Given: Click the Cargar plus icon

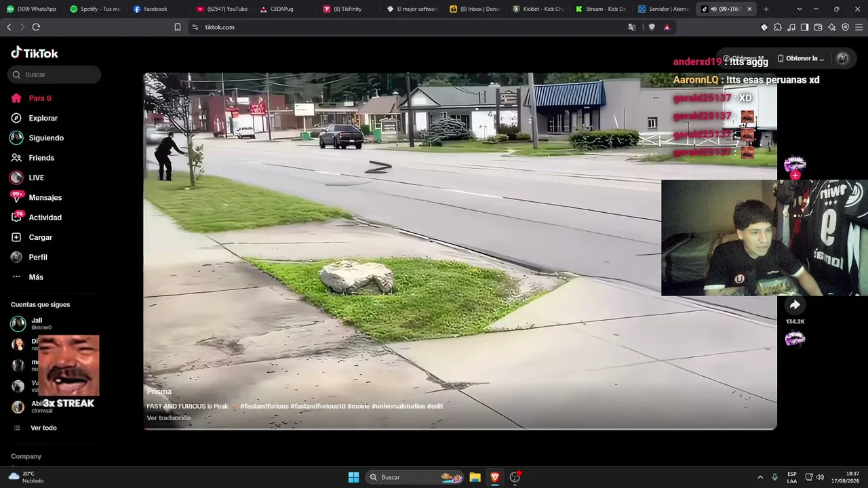Looking at the screenshot, I should point(16,237).
